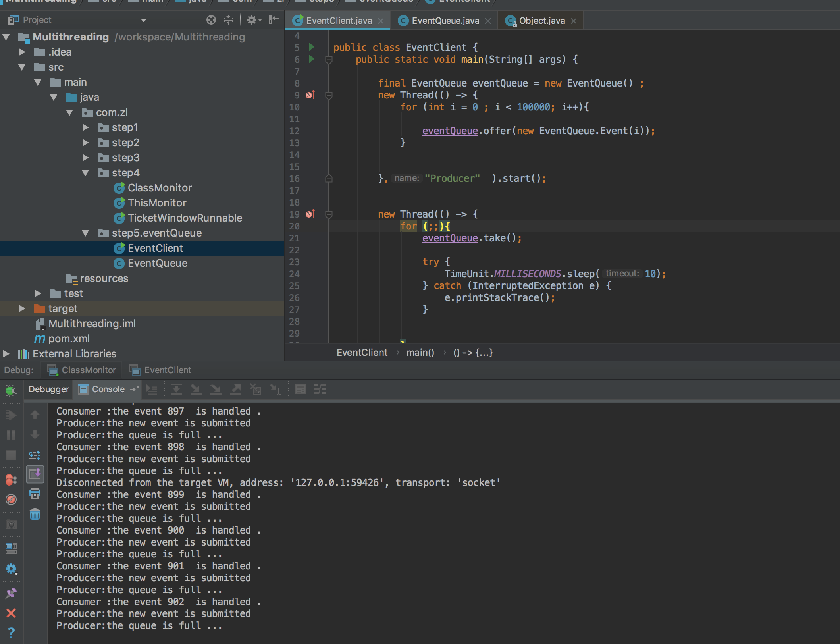Switch to the EventQueue.java tab
The height and width of the screenshot is (644, 840).
coord(445,21)
